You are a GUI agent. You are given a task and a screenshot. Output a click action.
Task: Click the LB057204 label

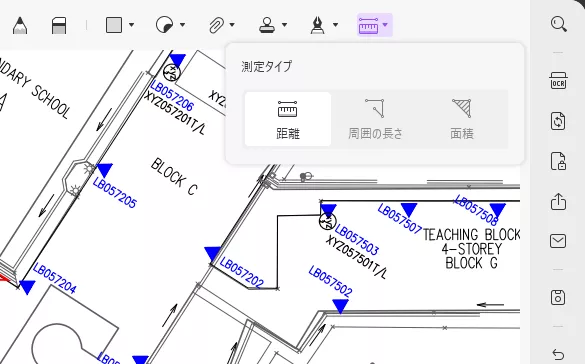54,278
